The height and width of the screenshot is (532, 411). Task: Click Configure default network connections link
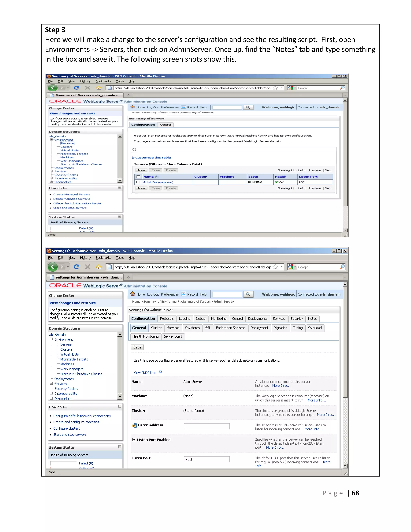tap(82, 416)
